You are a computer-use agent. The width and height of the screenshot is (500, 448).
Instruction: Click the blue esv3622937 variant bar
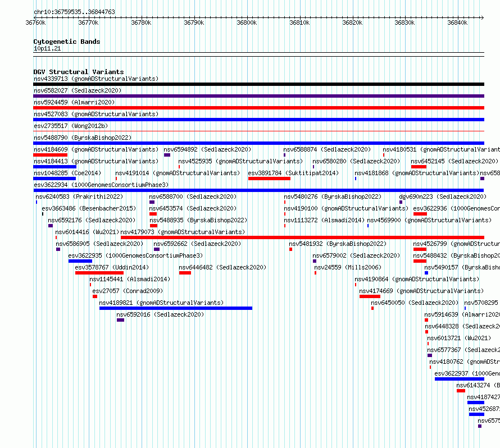click(460, 379)
